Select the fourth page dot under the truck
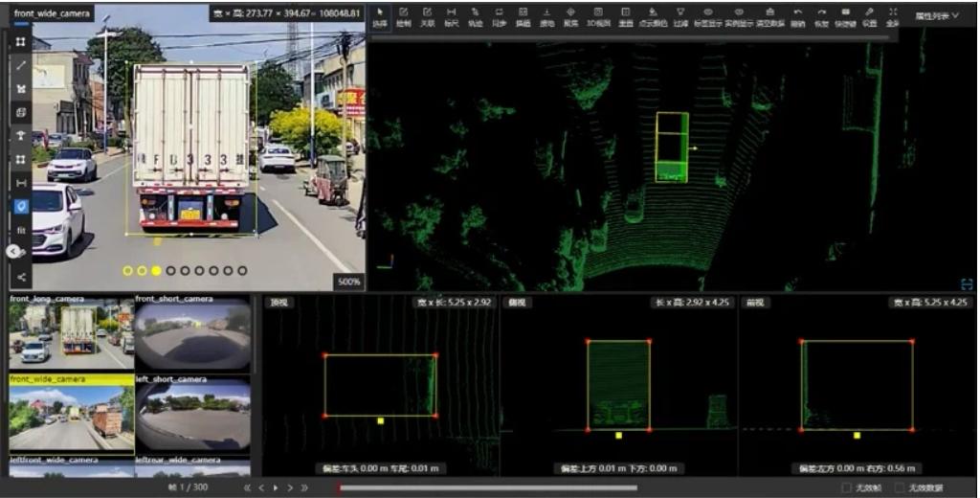The image size is (980, 498). (170, 271)
